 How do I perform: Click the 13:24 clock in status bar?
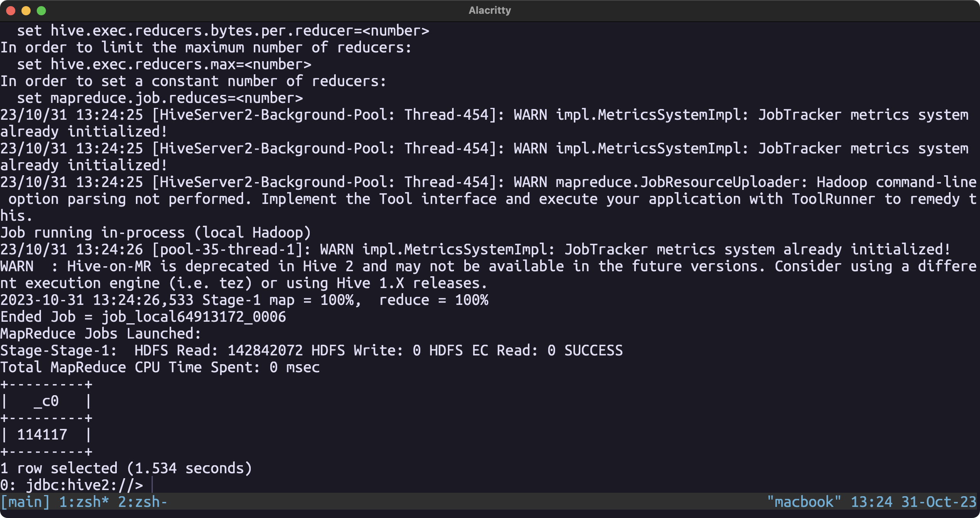tap(871, 502)
